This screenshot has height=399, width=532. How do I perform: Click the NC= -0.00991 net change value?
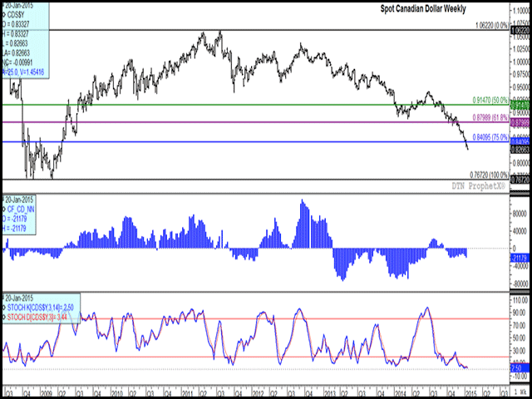coord(18,62)
